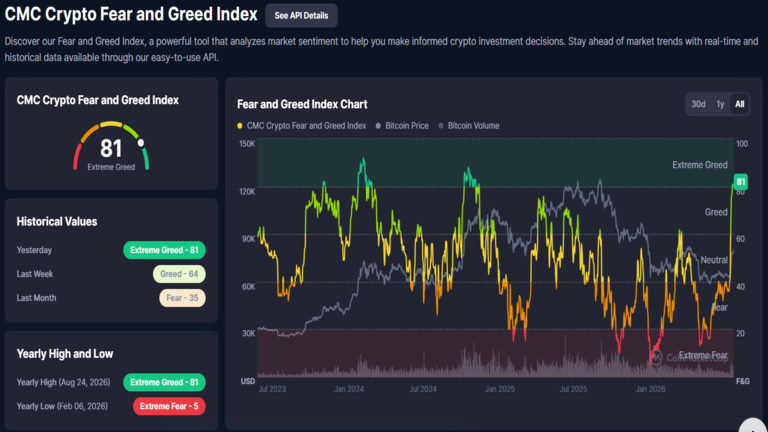Viewport: 768px width, 432px height.
Task: Click the 120K y-axis label
Action: 247,192
